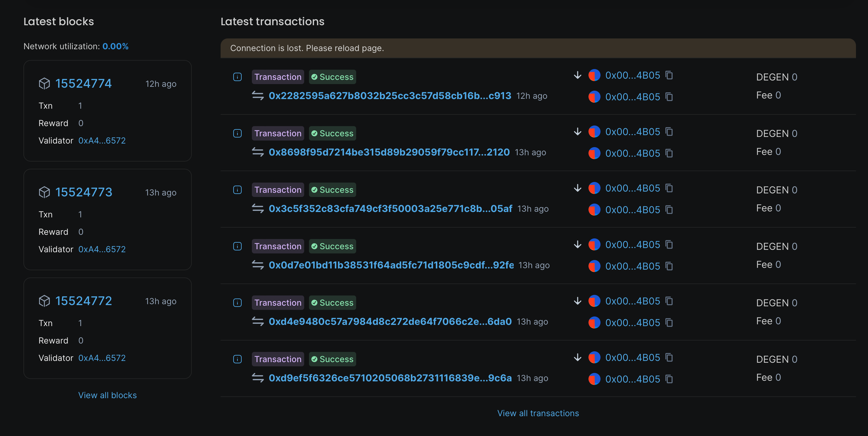Click the Success badge on the 0x8698f95d transaction

tap(332, 133)
